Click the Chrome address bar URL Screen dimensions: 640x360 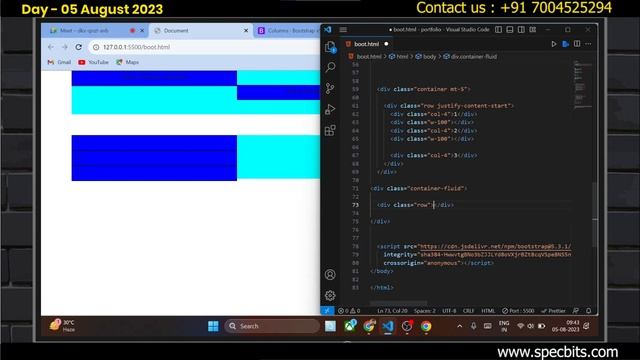136,47
